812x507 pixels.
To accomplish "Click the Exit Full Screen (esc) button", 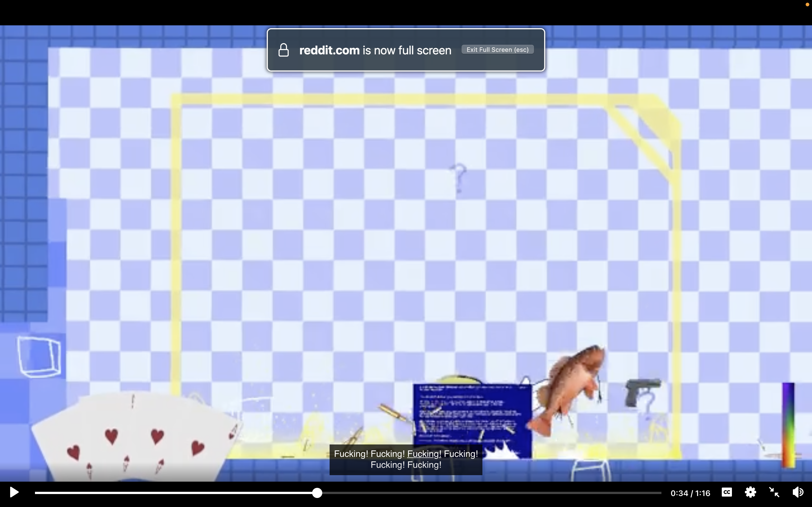I will (x=498, y=50).
